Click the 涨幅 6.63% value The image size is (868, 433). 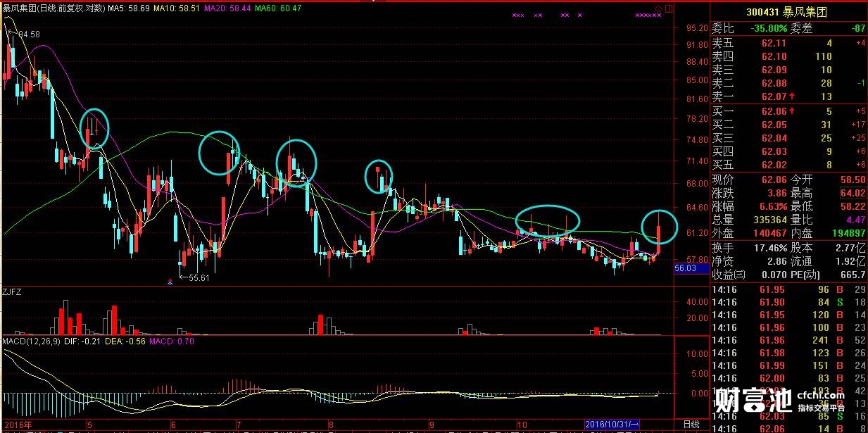772,206
